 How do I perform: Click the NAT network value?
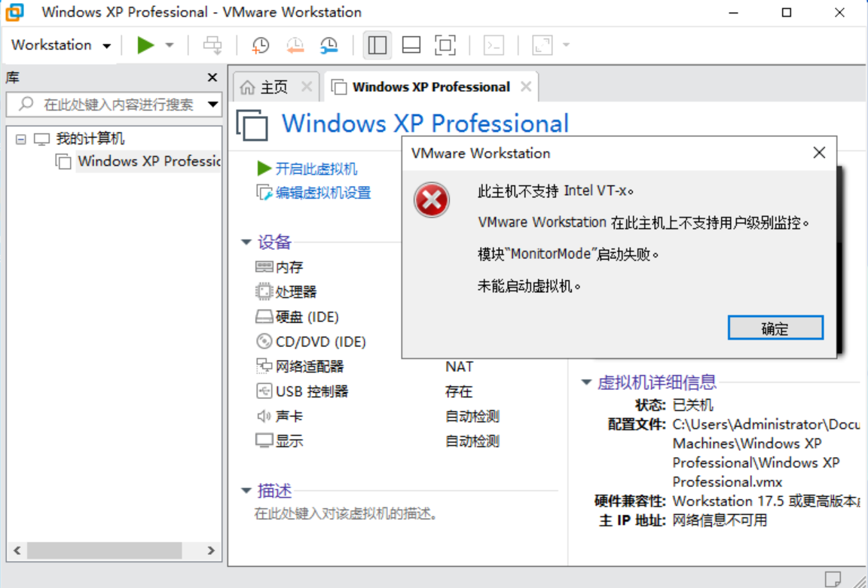click(x=459, y=367)
